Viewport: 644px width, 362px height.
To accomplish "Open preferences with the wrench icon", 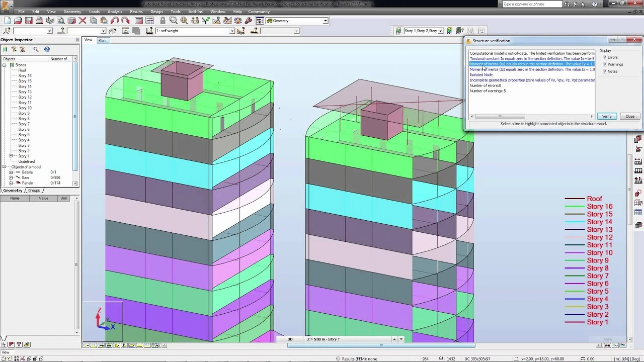I will click(x=249, y=21).
